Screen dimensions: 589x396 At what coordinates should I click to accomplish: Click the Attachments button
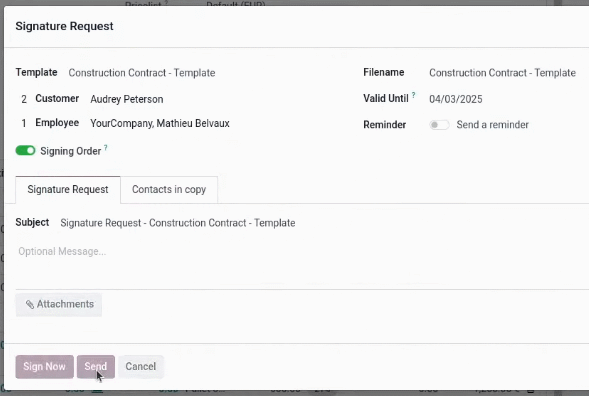pyautogui.click(x=59, y=304)
